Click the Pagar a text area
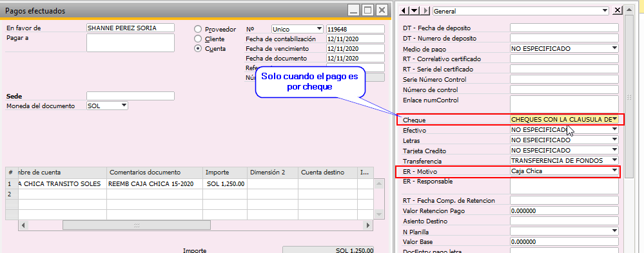Viewport: 644px width, 253px height. tap(130, 42)
